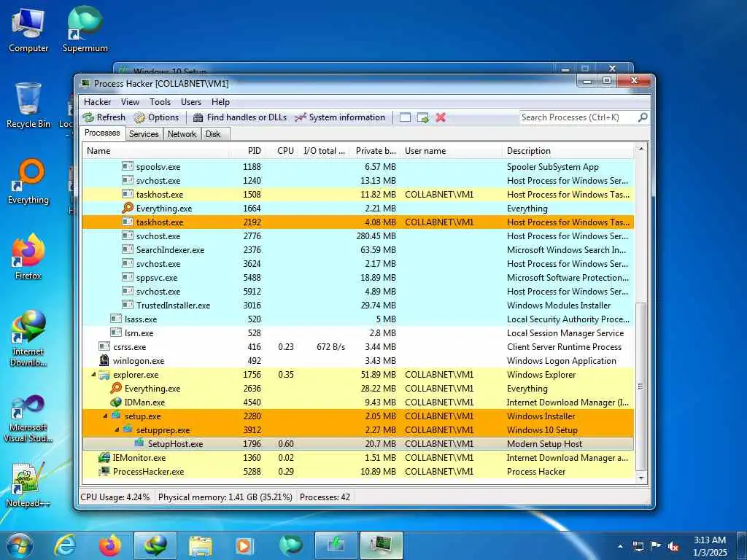Click the ProcessHacker.exe process icon

pyautogui.click(x=104, y=472)
